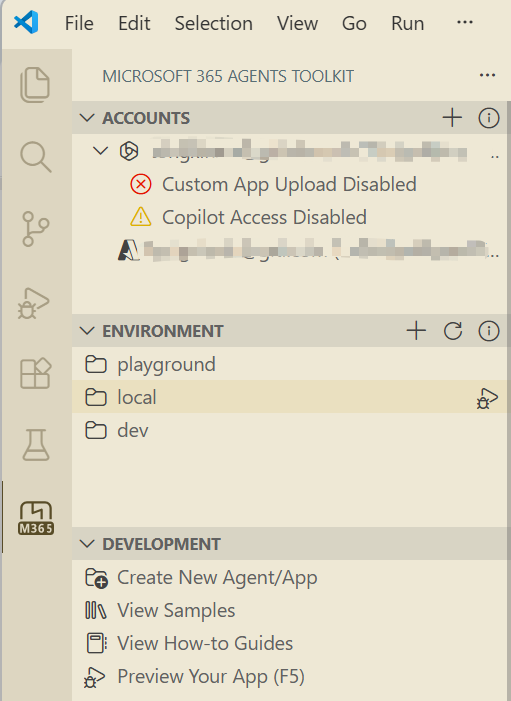The image size is (511, 701).
Task: Open the Edit menu
Action: [134, 23]
